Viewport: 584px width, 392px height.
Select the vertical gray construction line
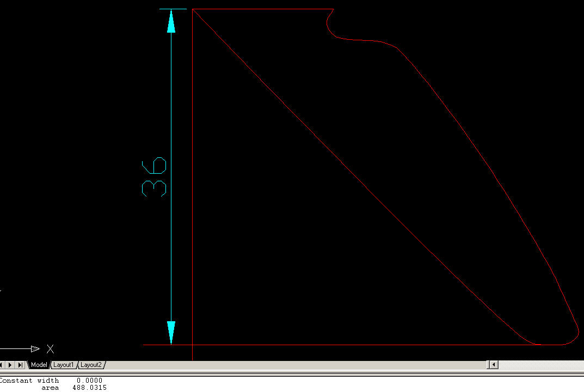click(193, 218)
